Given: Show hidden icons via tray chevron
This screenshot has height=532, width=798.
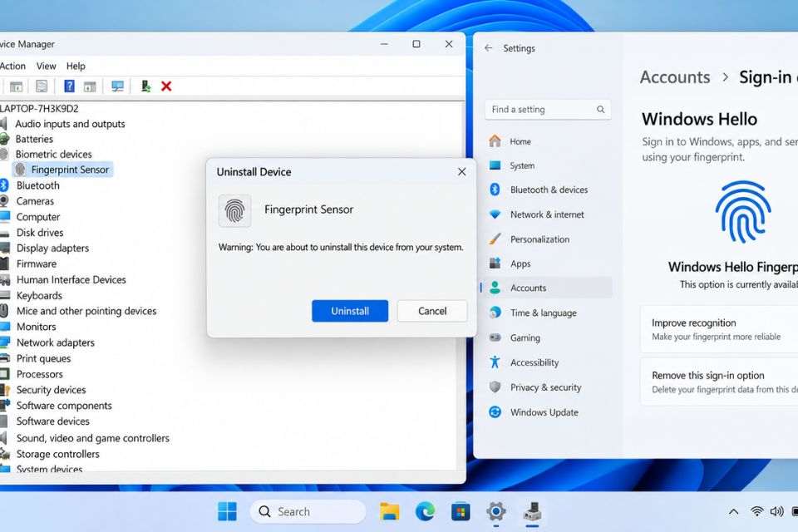Looking at the screenshot, I should (x=733, y=512).
